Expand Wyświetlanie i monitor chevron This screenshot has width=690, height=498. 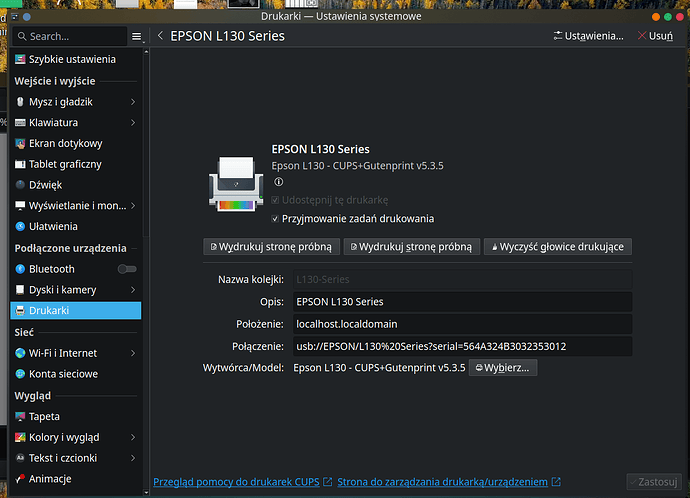coord(133,205)
